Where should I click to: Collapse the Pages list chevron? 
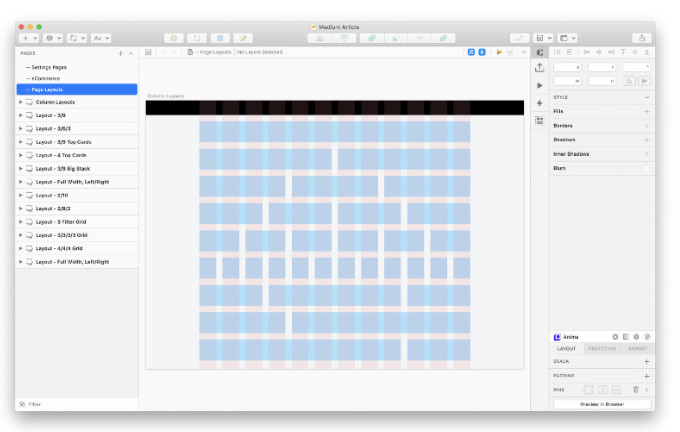point(131,53)
